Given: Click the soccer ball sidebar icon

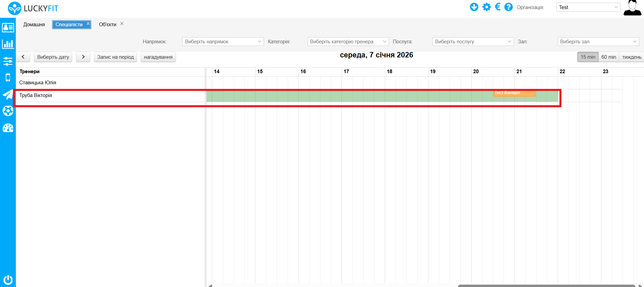Looking at the screenshot, I should coord(8,111).
